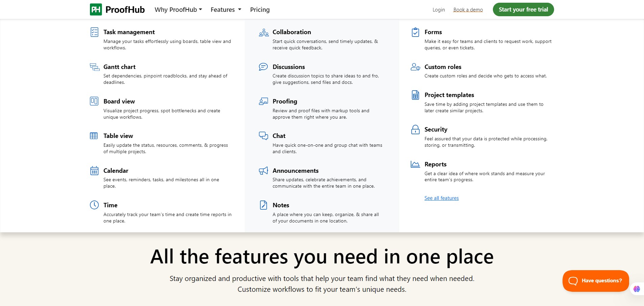Click the Discussions speech bubble icon

(263, 67)
